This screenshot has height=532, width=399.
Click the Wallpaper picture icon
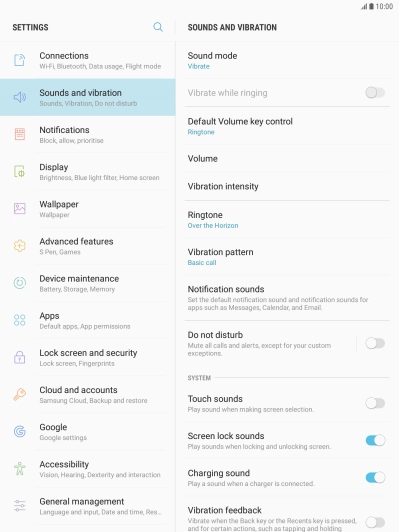click(x=20, y=208)
